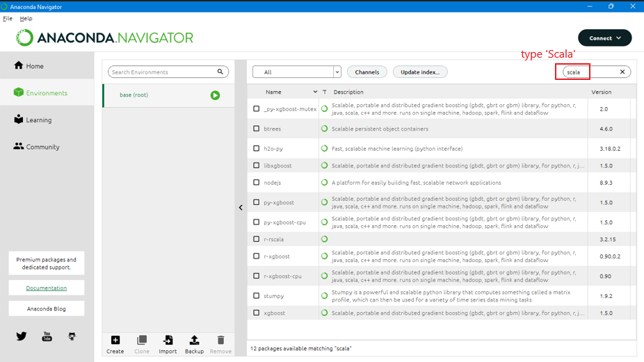Image resolution: width=644 pixels, height=362 pixels.
Task: Check the r-xgboost-cpu package checkbox
Action: tap(257, 276)
